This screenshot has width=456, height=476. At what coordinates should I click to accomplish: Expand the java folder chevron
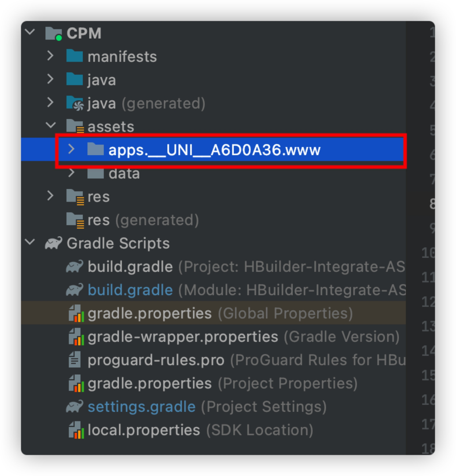[51, 79]
